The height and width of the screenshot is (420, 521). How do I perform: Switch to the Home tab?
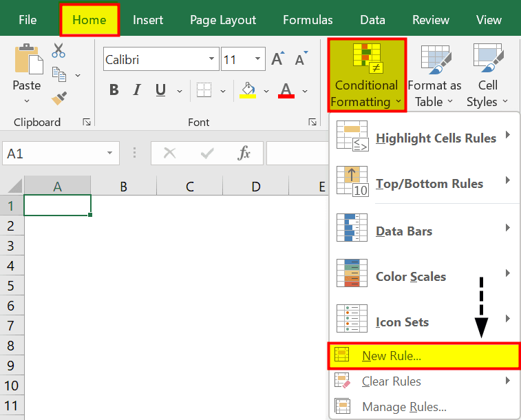click(x=89, y=20)
